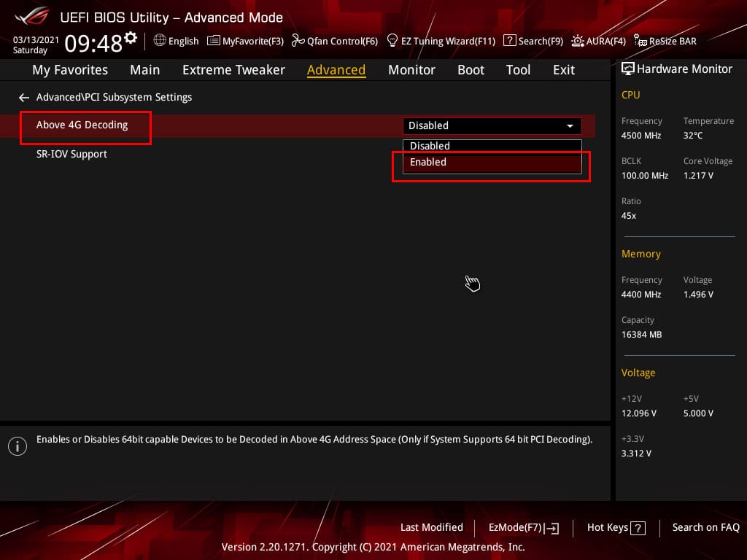Open the Monitor tab
The width and height of the screenshot is (747, 560).
point(411,70)
